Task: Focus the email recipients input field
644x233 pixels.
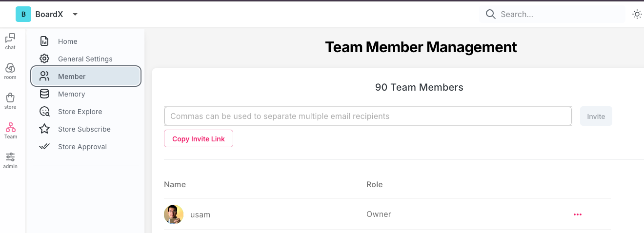Action: click(x=368, y=116)
